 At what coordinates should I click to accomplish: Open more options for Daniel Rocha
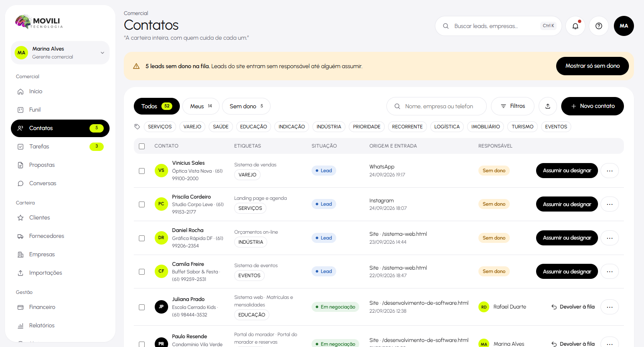[x=610, y=238]
